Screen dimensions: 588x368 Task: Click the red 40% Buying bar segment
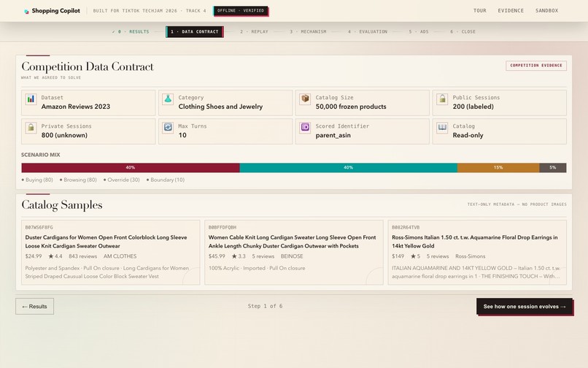click(x=131, y=168)
